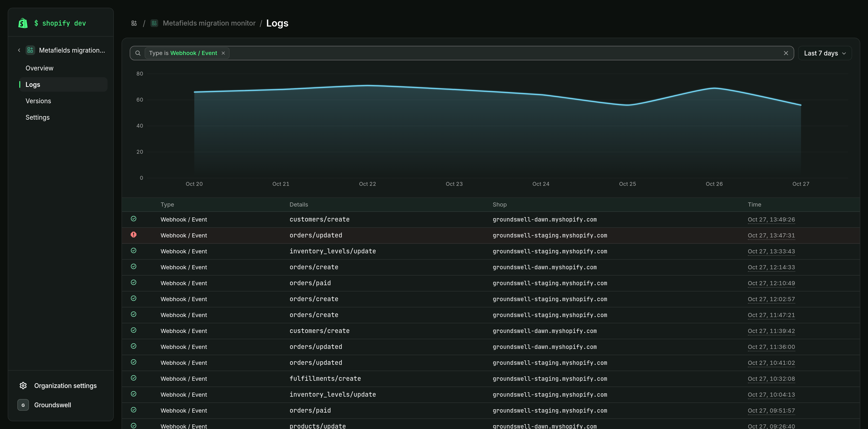
Task: Click the Type is Webhook / Event filter chip
Action: point(187,53)
